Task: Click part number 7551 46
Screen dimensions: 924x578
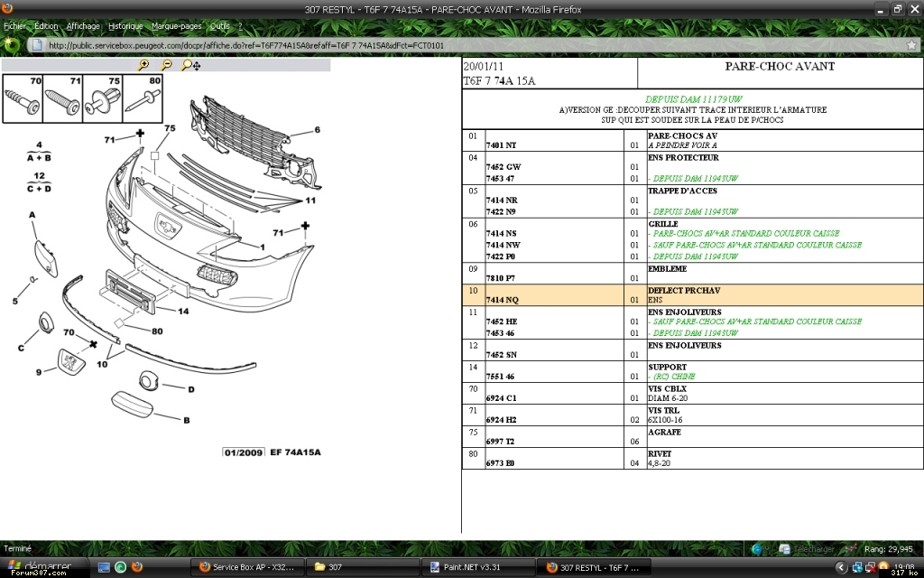Action: [500, 377]
